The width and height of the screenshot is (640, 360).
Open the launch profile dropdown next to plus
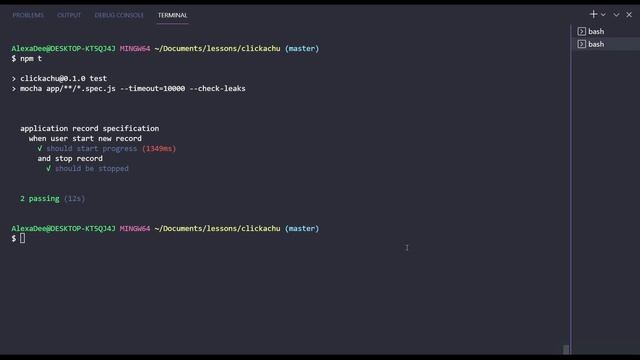(x=603, y=15)
